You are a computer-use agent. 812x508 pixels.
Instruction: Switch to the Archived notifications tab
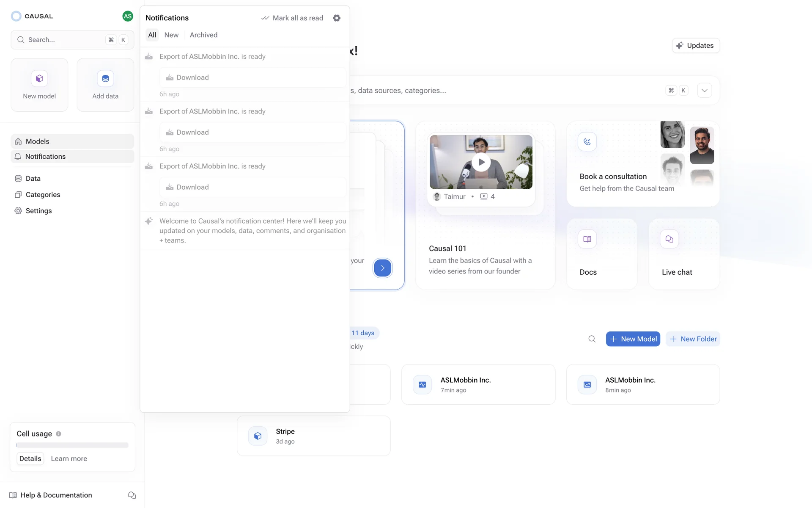[x=203, y=35]
